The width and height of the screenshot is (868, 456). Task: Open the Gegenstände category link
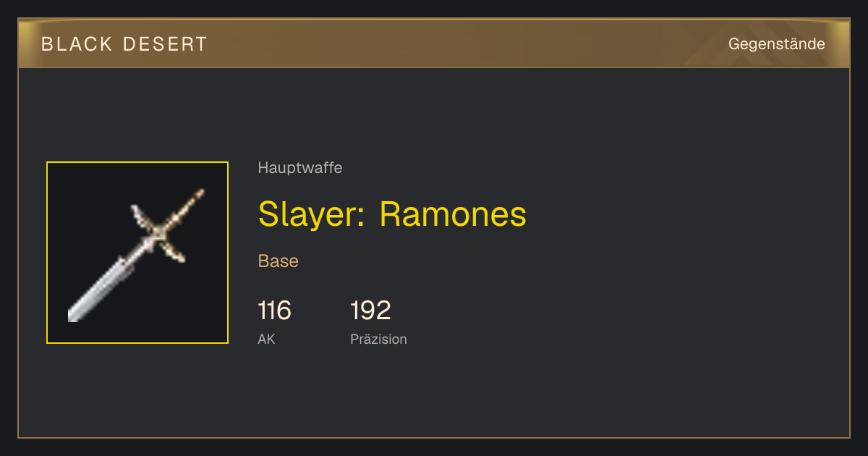coord(776,44)
